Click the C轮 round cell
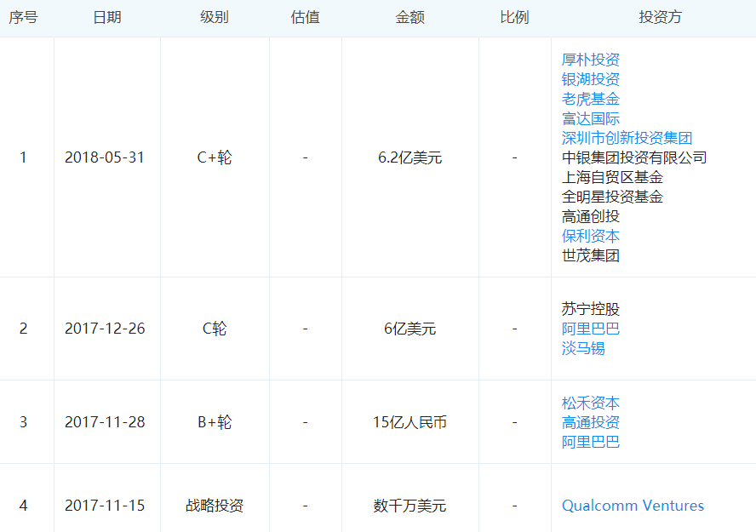 click(x=215, y=329)
